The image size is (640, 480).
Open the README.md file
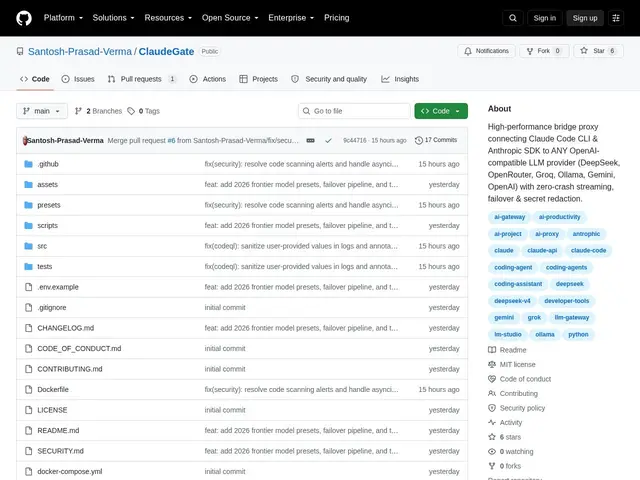click(58, 430)
